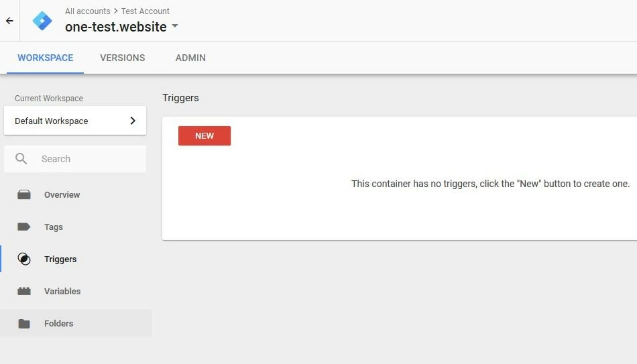Click the Overview sidebar icon
Image resolution: width=637 pixels, height=364 pixels.
coord(24,195)
